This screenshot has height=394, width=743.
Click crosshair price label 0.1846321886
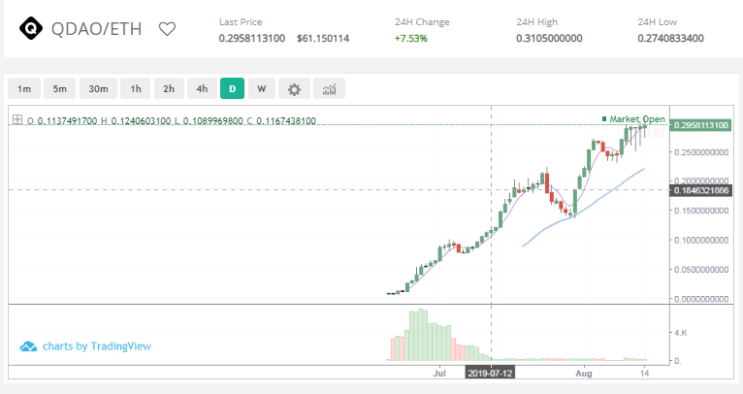tap(701, 190)
